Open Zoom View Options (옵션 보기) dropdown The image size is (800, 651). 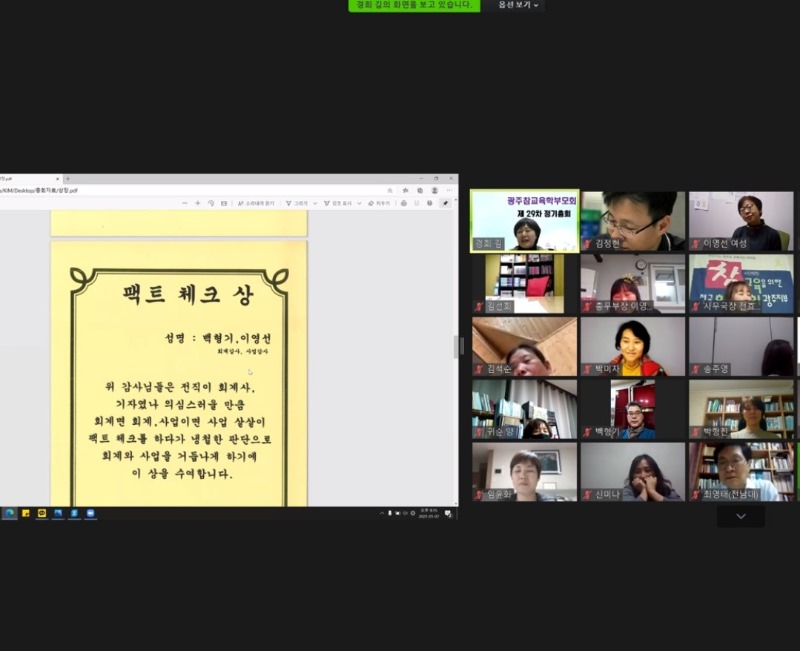coord(518,5)
